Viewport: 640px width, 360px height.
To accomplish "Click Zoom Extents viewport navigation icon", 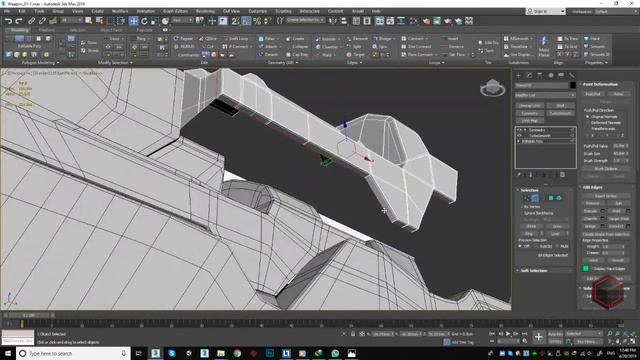I will 625,334.
